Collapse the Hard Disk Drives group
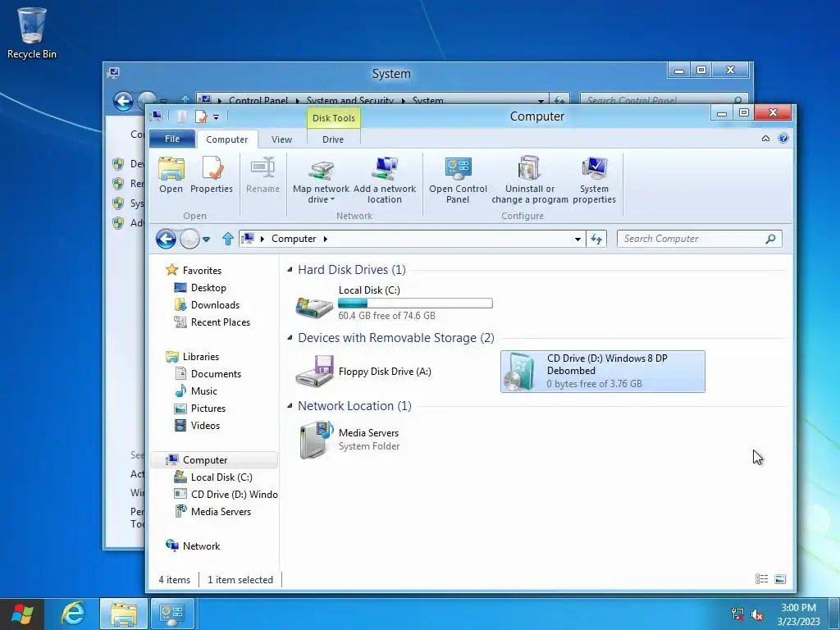This screenshot has height=630, width=840. pos(290,269)
